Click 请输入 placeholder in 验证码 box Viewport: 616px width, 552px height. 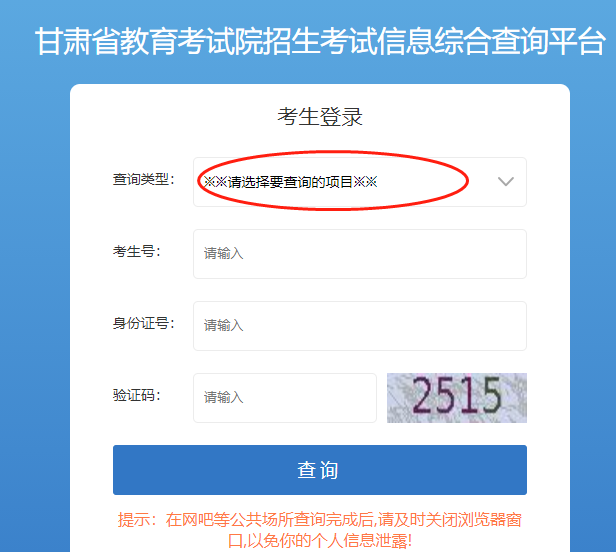click(x=224, y=397)
